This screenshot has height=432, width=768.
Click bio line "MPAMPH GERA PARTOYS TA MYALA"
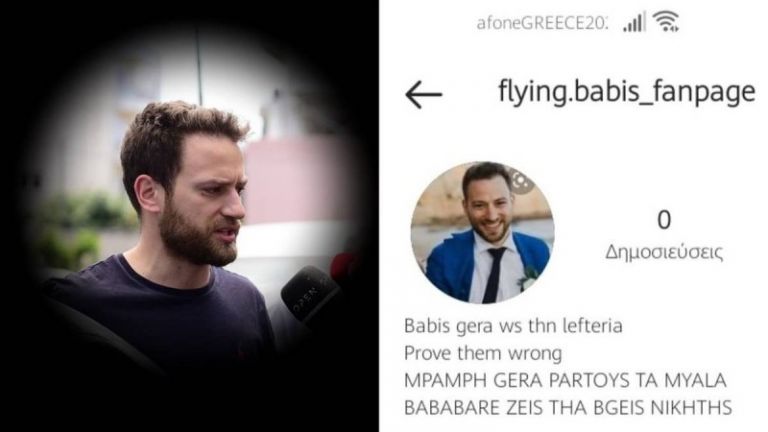click(x=565, y=381)
